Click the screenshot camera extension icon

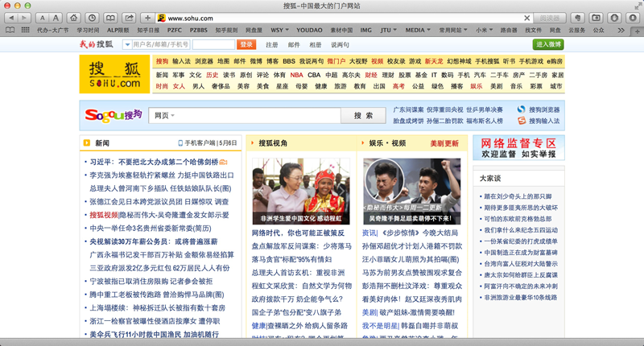point(596,18)
